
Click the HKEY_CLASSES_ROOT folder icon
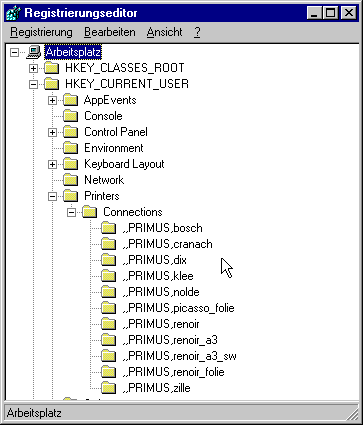click(52, 68)
